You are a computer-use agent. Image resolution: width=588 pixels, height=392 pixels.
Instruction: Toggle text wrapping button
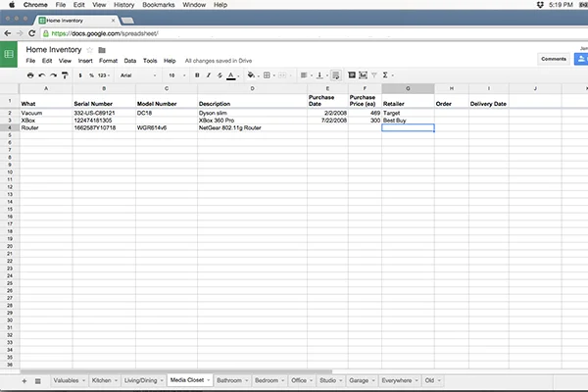(336, 75)
